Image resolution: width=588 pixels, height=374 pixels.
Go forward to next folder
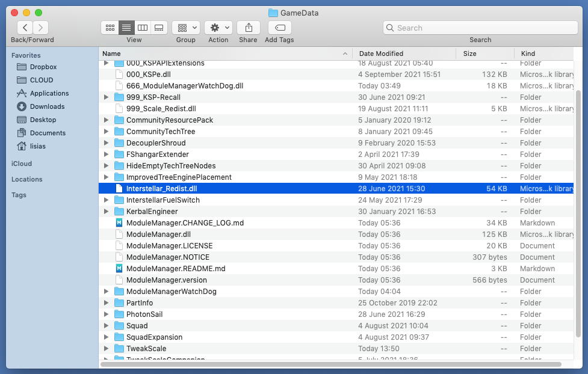(x=40, y=28)
